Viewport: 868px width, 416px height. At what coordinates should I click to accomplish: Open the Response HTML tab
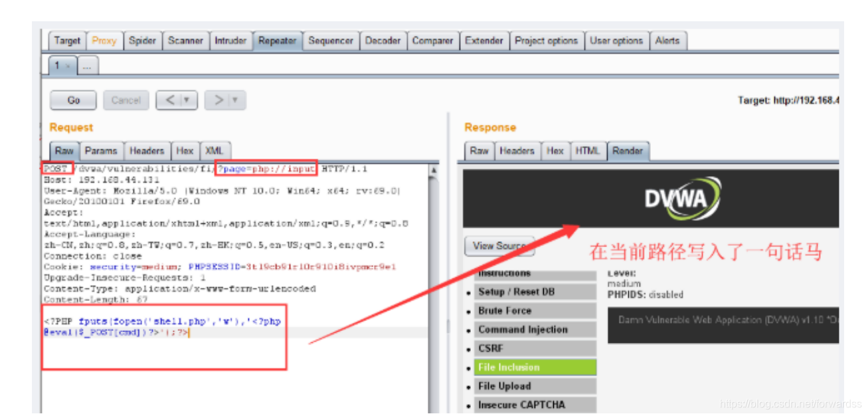[587, 151]
